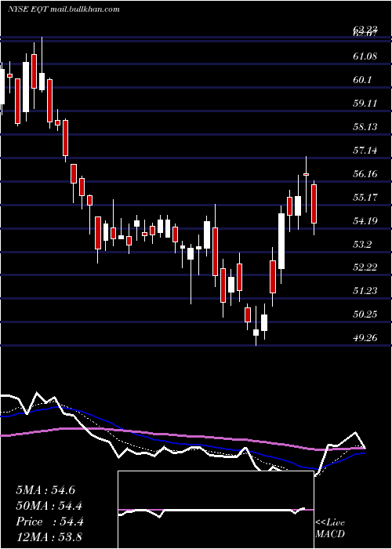Select the 51.23 price axis label
This screenshot has width=392, height=549.
pos(365,291)
